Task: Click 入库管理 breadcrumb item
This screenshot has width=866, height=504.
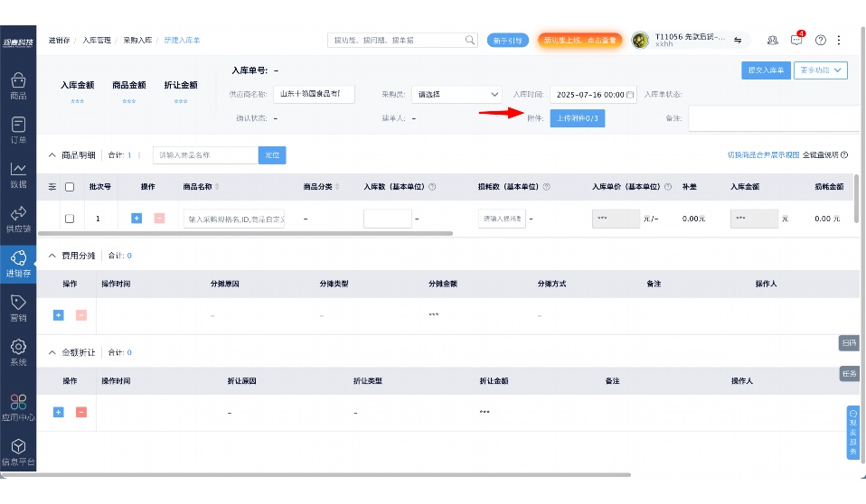Action: (x=97, y=41)
